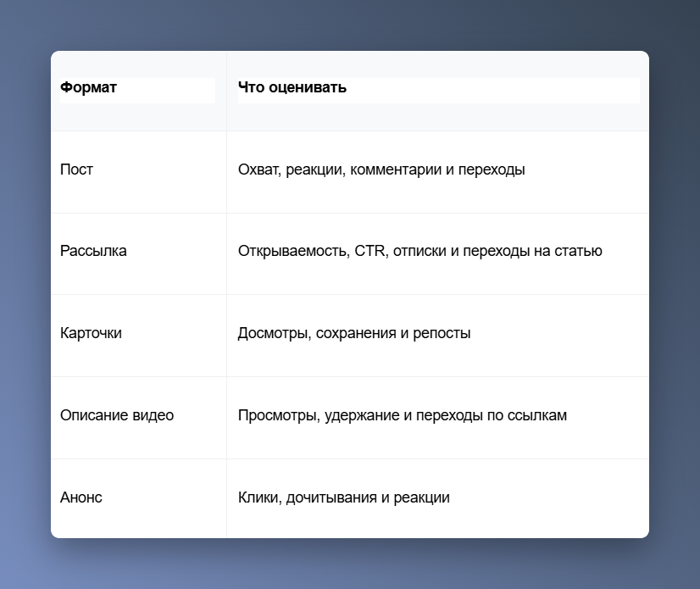Image resolution: width=700 pixels, height=589 pixels.
Task: Click the Открываемость, CTR, отписки metrics cell
Action: point(438,253)
